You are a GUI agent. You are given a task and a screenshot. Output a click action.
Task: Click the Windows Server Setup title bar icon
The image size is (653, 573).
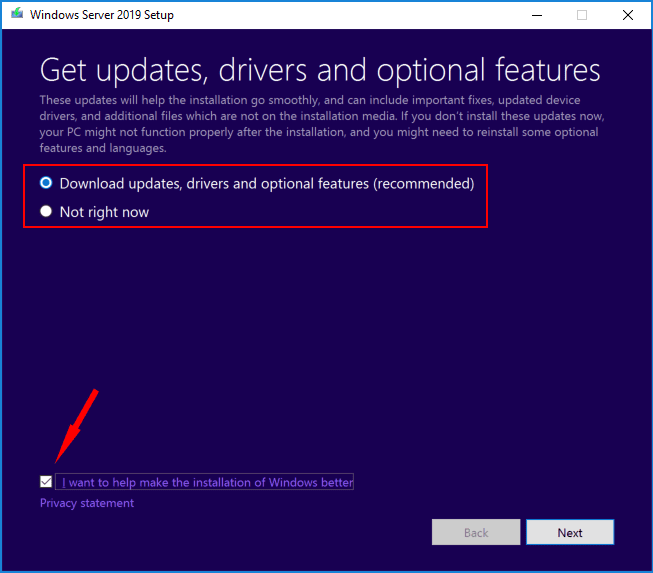pyautogui.click(x=17, y=14)
